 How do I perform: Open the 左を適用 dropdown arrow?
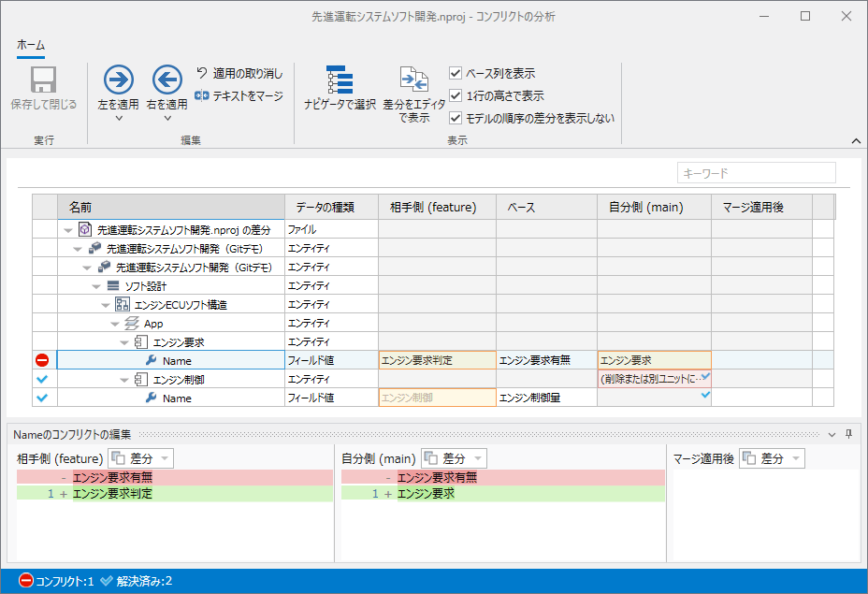pos(118,117)
